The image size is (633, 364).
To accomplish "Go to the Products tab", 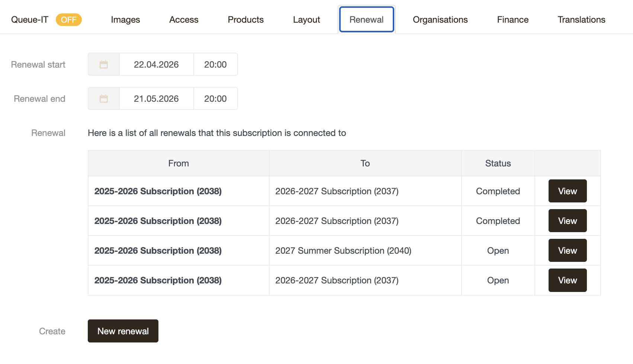I will click(245, 20).
